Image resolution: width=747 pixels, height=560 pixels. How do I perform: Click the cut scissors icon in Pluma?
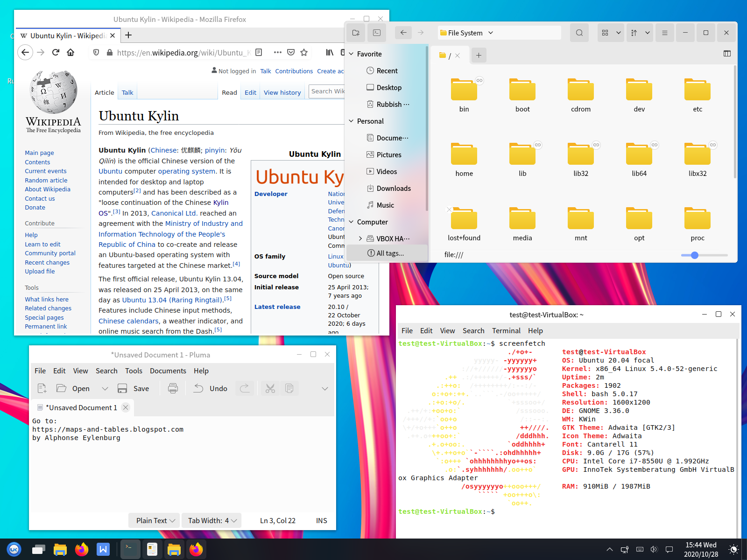[x=270, y=388]
